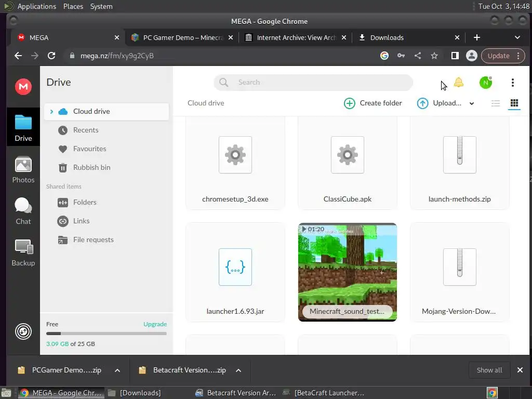Screen dimensions: 532x399
Task: Expand Betacraft Version download options chevron
Action: tap(238, 370)
